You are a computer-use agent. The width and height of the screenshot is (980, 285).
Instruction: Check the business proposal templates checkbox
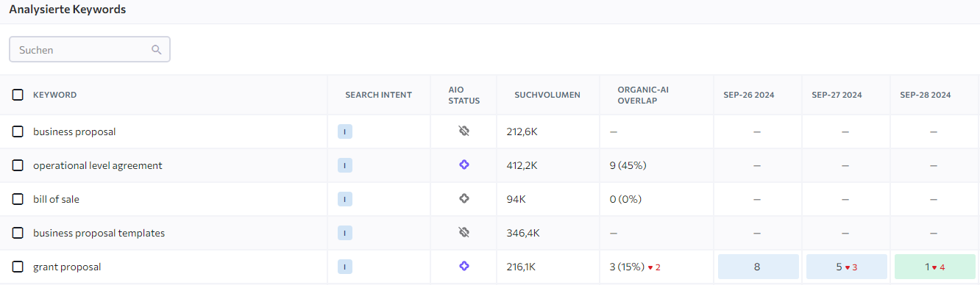tap(18, 233)
